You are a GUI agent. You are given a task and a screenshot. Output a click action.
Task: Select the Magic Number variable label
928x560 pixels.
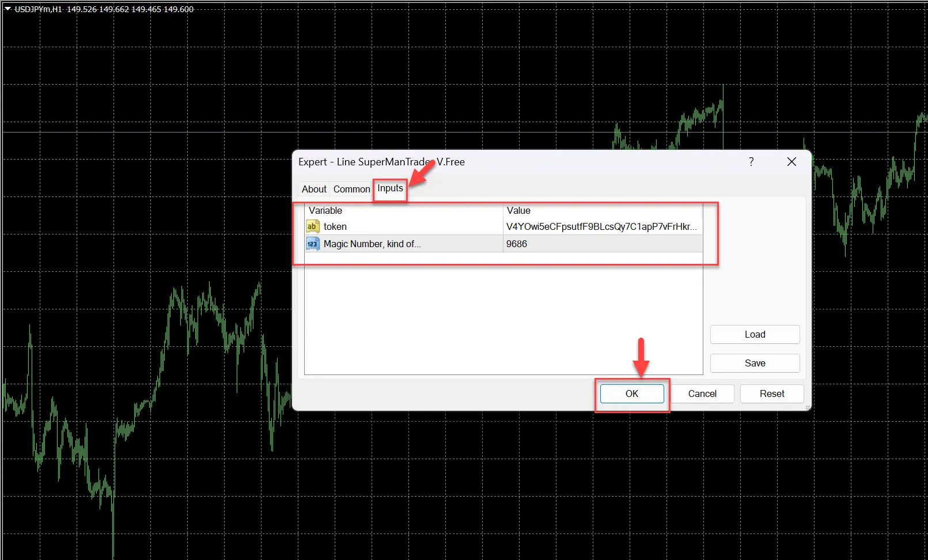pos(372,244)
